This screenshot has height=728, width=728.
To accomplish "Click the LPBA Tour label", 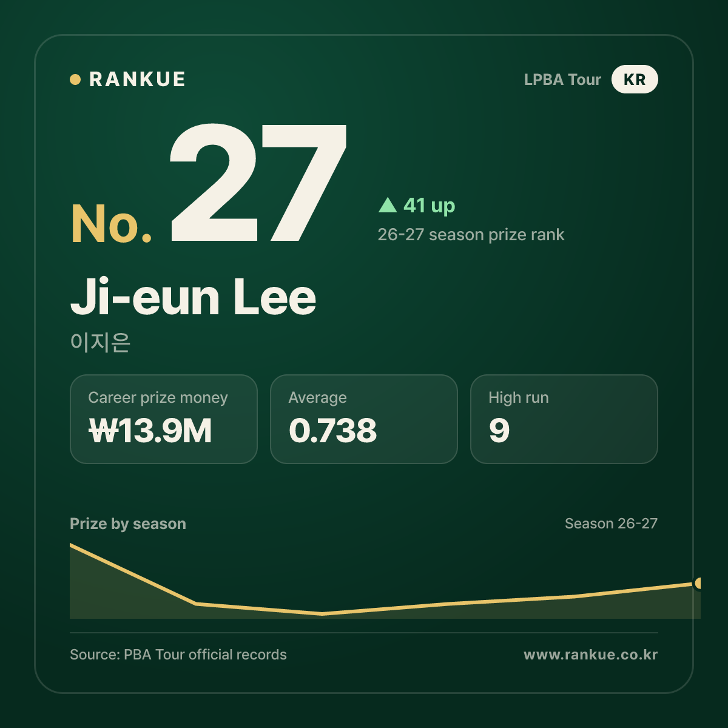I will point(562,79).
